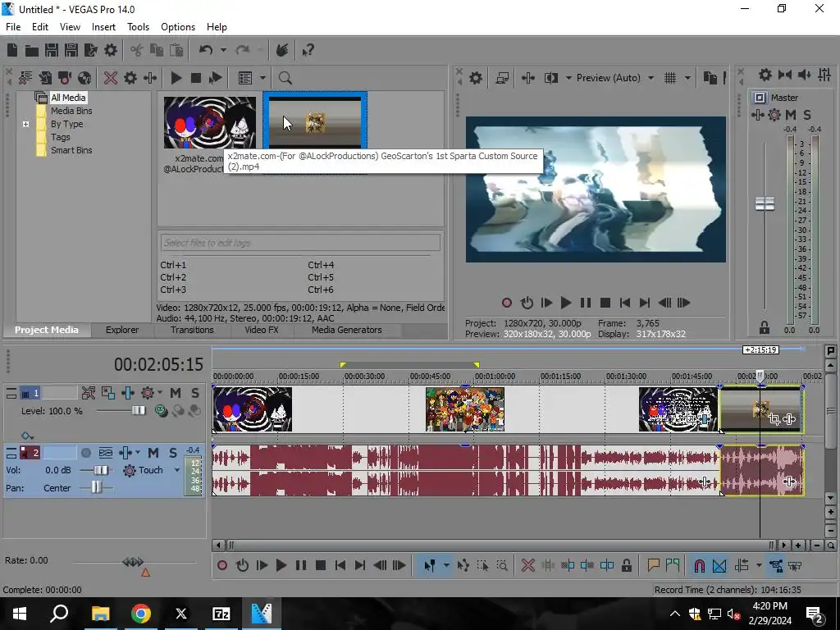The image size is (840, 630).
Task: Expand the By Type tree node
Action: click(x=25, y=125)
